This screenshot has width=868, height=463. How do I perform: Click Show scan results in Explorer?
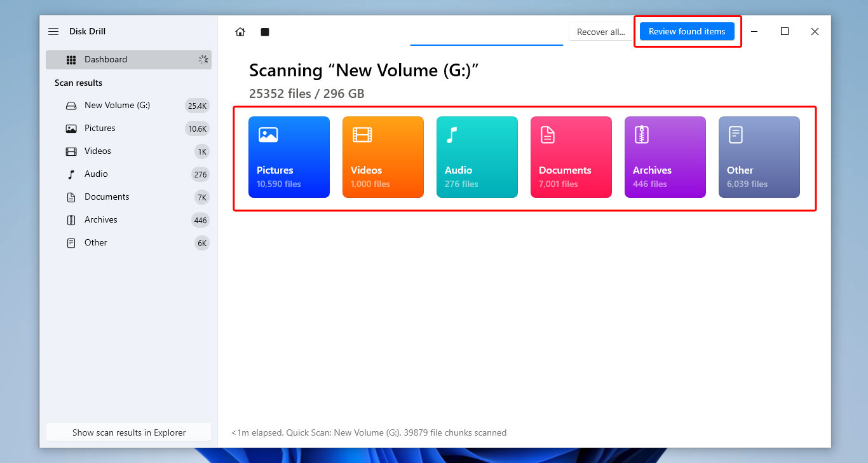pos(129,432)
